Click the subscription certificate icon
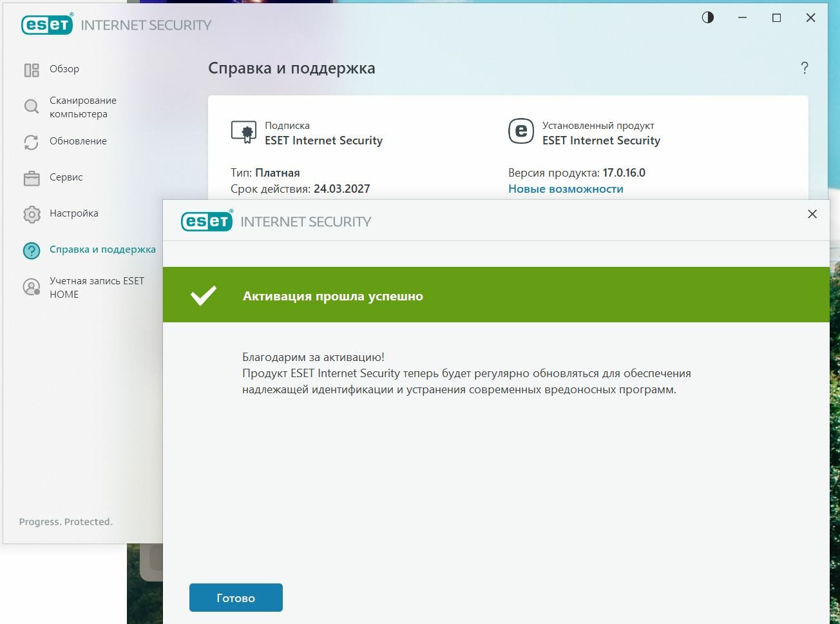 click(x=243, y=131)
